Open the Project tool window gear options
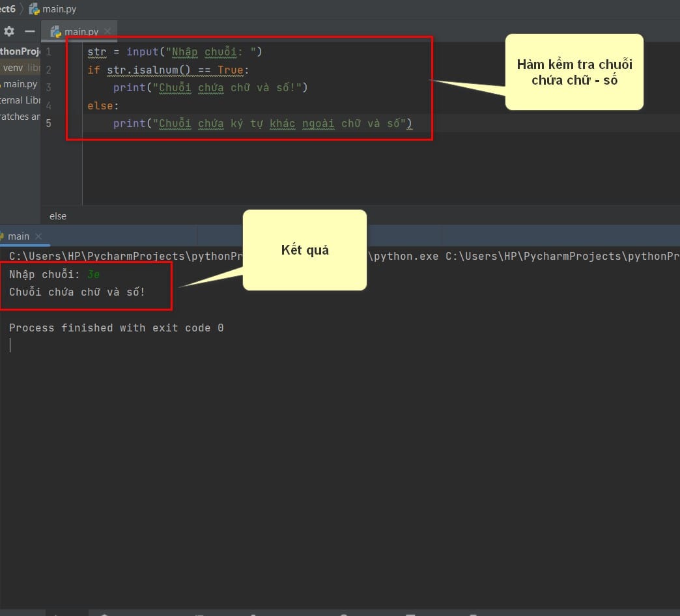 tap(8, 31)
